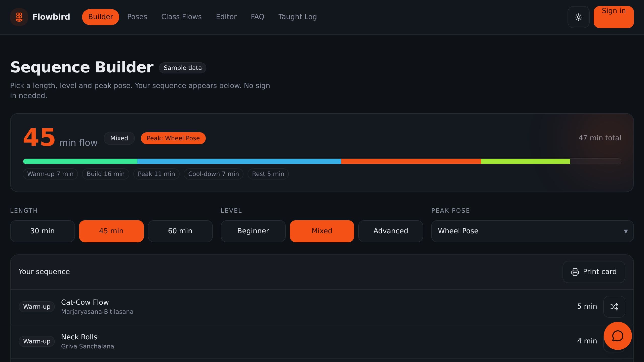Image resolution: width=644 pixels, height=362 pixels.
Task: Select the 30 min length option
Action: tap(43, 231)
